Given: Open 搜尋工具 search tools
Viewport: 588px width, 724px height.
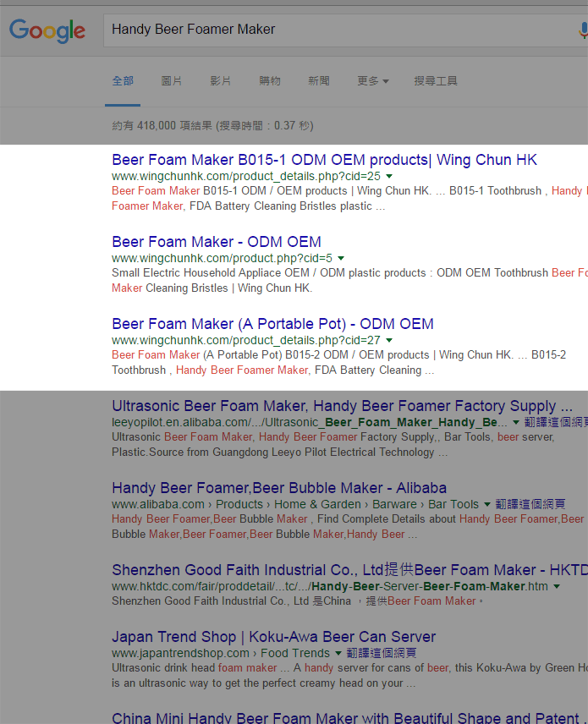Looking at the screenshot, I should tap(436, 81).
